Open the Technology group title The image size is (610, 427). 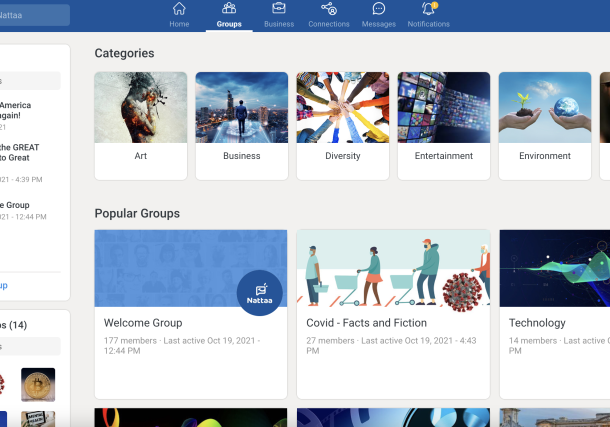point(537,323)
